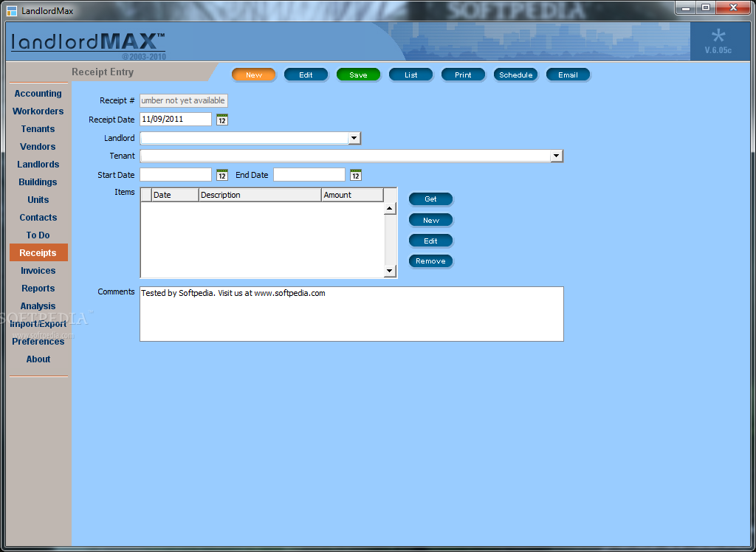
Task: Click Items table scrollbar down arrow
Action: pos(390,271)
